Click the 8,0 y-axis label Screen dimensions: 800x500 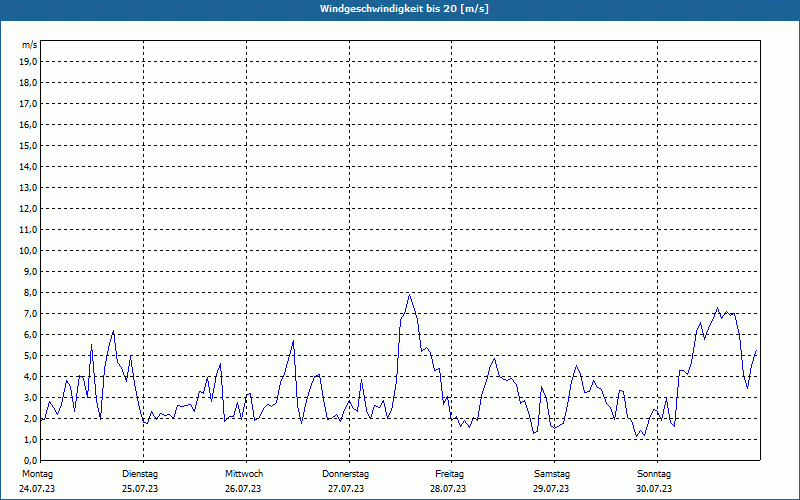click(x=30, y=292)
